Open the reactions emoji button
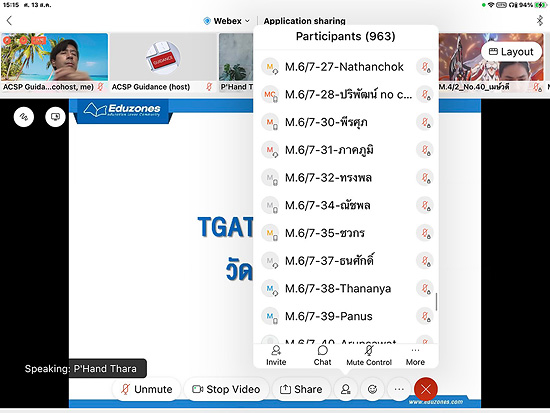Screen dimensions: 550x413 tap(373, 389)
